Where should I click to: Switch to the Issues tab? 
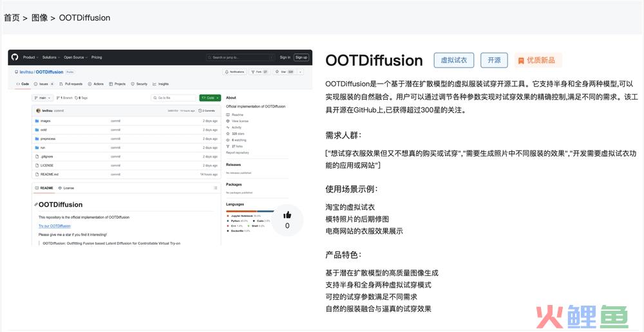coord(44,84)
